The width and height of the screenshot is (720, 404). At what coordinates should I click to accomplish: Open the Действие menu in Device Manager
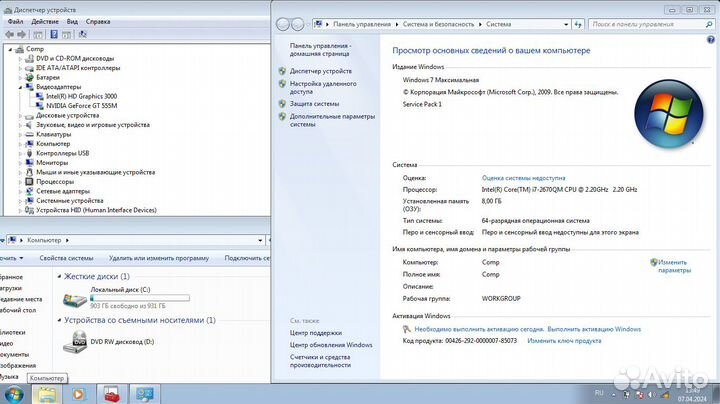tap(45, 22)
